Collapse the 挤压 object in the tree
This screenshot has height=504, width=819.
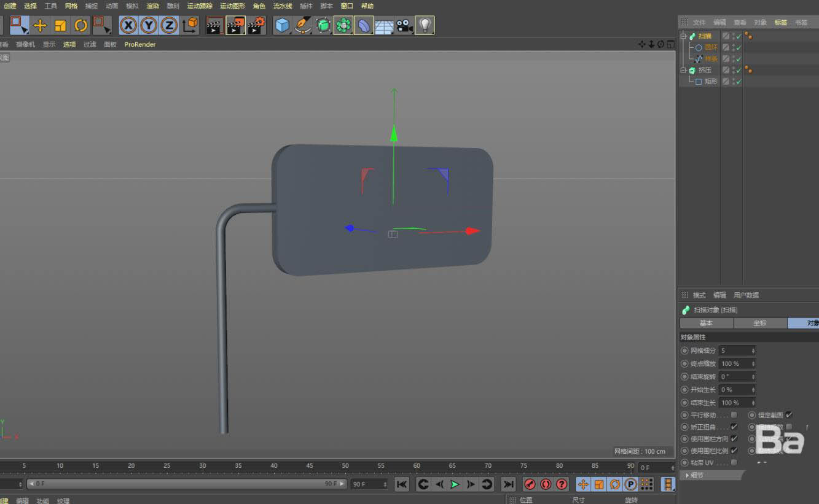tap(683, 71)
